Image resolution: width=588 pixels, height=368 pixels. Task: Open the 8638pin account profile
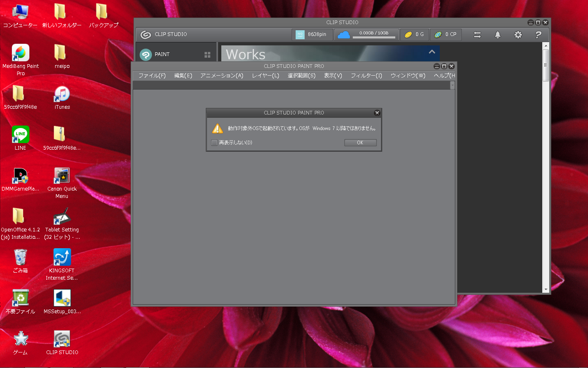click(x=312, y=35)
